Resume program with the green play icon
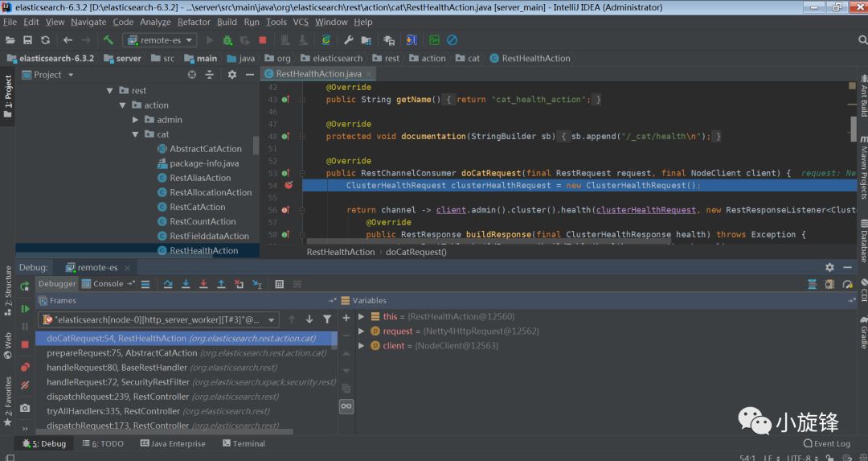This screenshot has width=868, height=461. click(x=25, y=309)
